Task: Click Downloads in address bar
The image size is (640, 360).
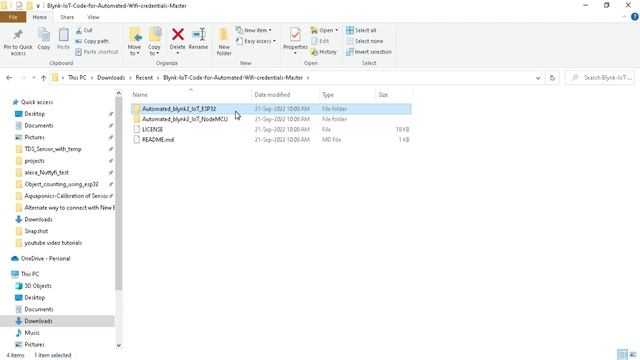Action: (x=111, y=78)
